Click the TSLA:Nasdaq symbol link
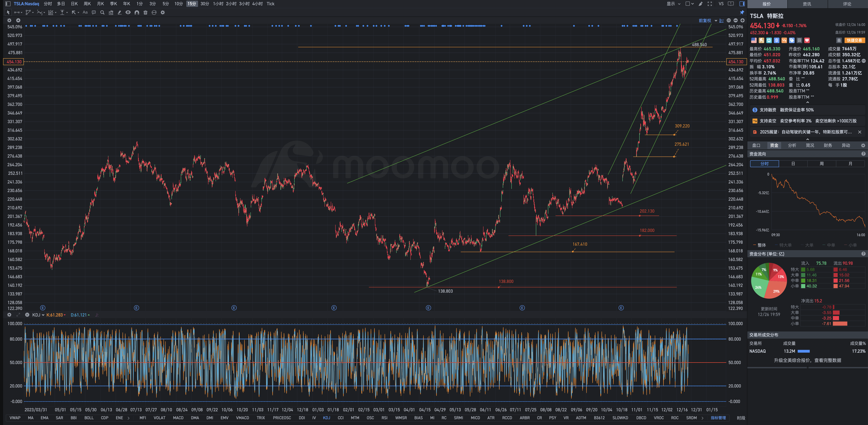868x425 pixels. (26, 4)
